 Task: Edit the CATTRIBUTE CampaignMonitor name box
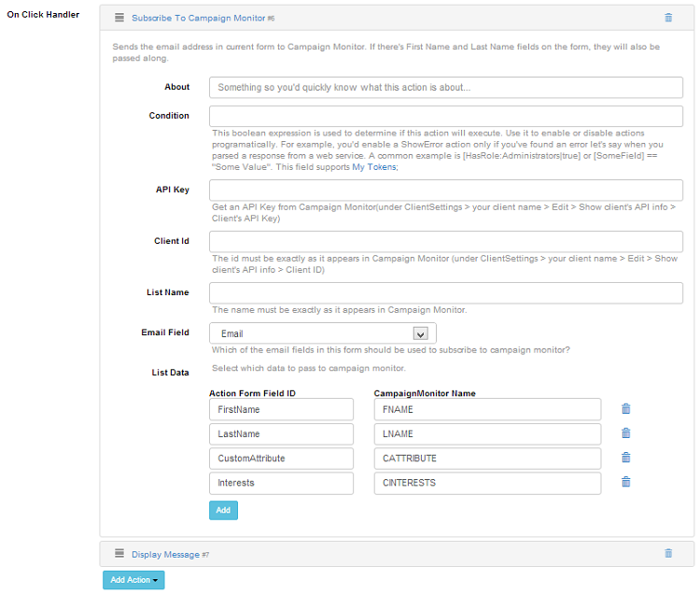tap(487, 459)
